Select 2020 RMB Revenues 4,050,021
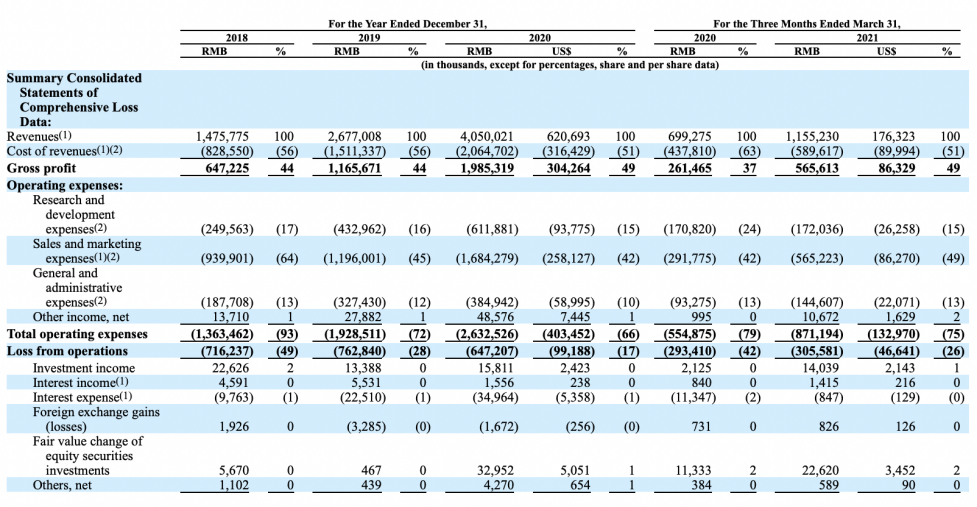977x507 pixels. [x=487, y=136]
